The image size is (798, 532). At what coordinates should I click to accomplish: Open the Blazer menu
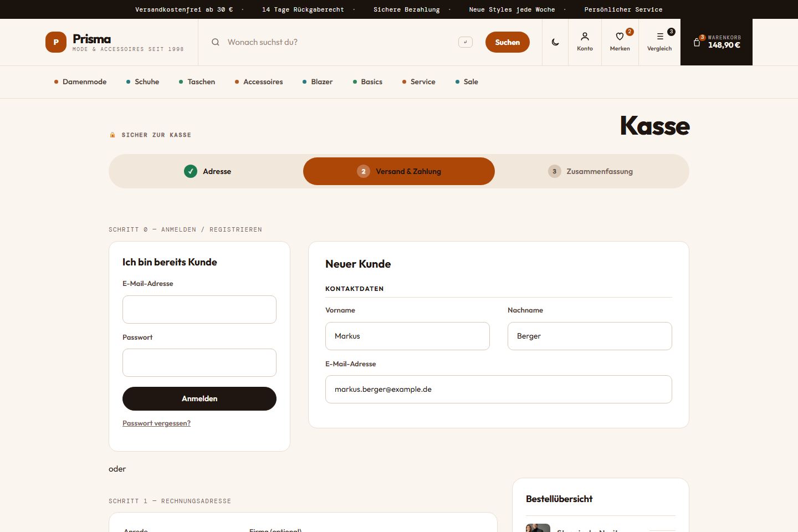pos(318,81)
